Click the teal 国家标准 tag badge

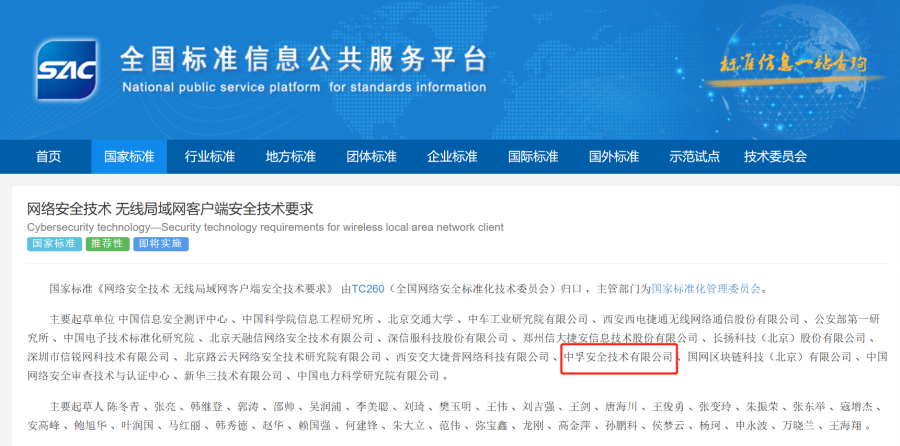[x=54, y=244]
